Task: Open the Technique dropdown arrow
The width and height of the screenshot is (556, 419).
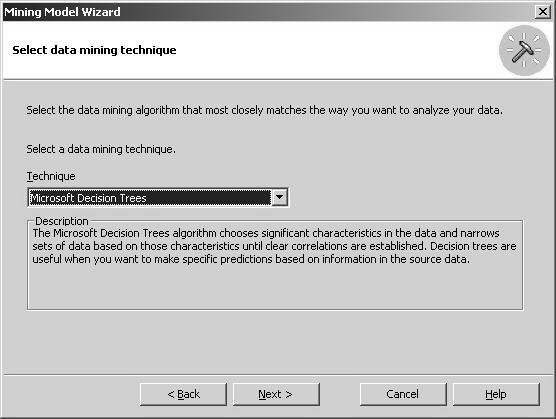Action: [279, 197]
